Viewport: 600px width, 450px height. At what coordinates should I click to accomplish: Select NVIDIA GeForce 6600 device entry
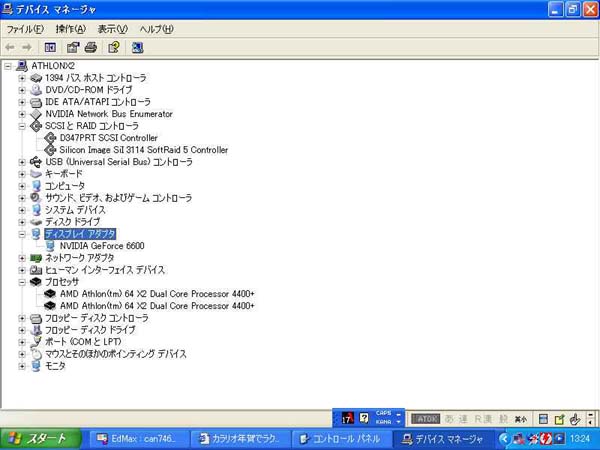click(x=102, y=246)
